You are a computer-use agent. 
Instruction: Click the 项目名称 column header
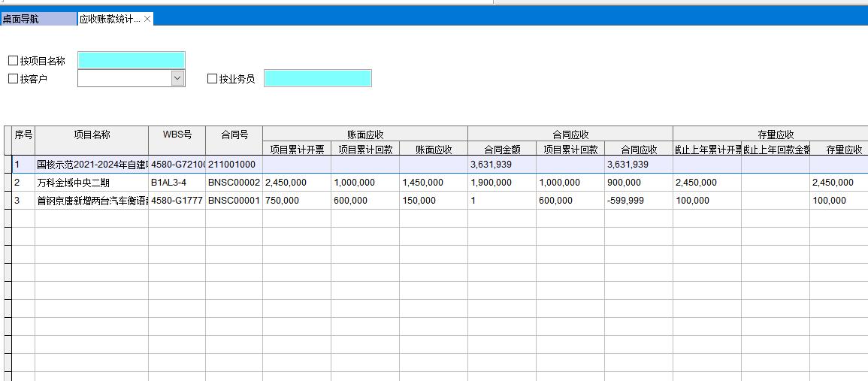92,135
